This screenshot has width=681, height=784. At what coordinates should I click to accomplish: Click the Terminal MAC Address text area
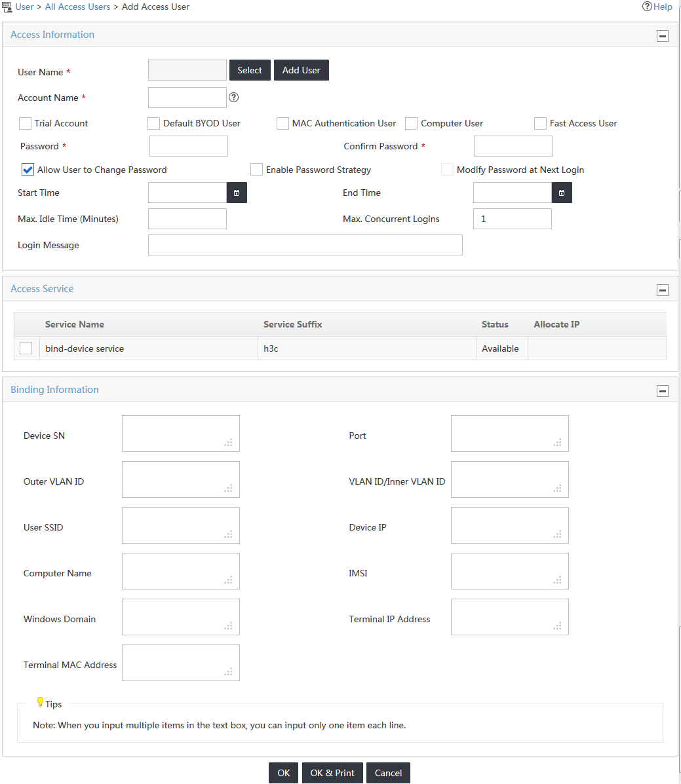click(x=181, y=662)
